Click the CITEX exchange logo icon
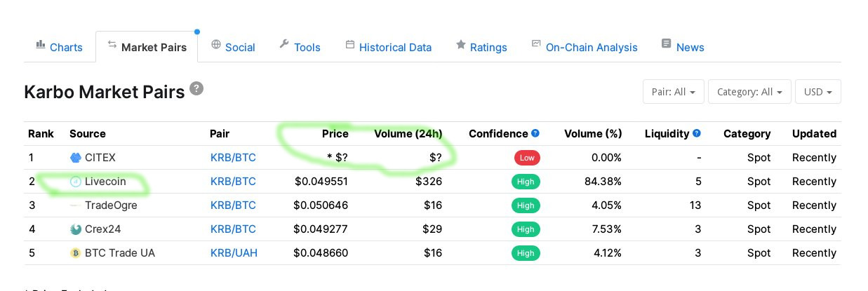 76,158
